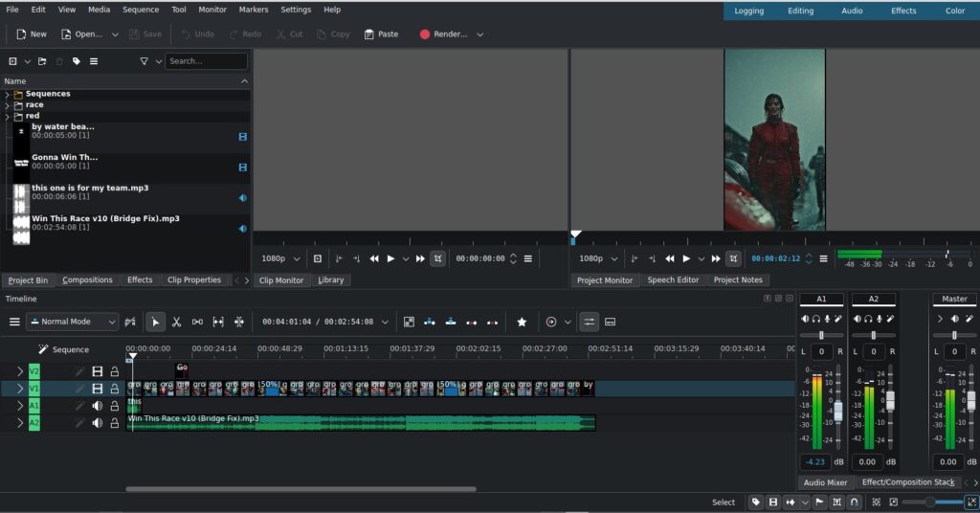Open the timeline hamburger menu

(14, 322)
